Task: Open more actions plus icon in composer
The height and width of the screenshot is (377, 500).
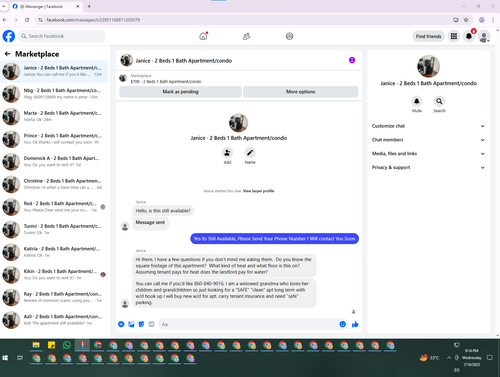Action: (x=121, y=324)
